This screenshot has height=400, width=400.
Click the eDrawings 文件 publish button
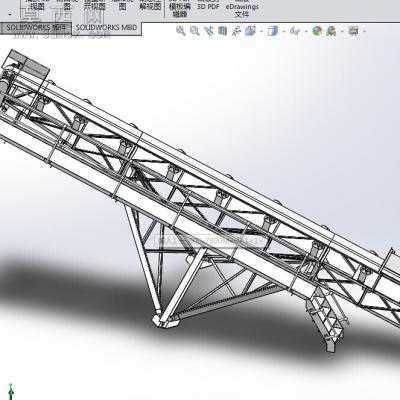(242, 9)
